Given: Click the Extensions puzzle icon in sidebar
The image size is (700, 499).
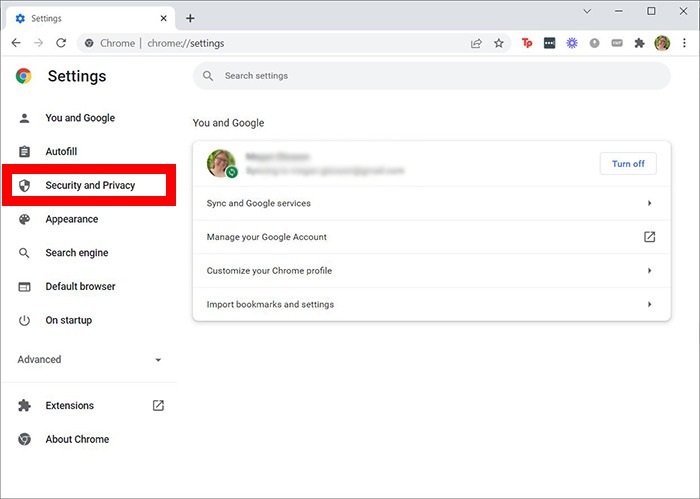Looking at the screenshot, I should point(24,405).
